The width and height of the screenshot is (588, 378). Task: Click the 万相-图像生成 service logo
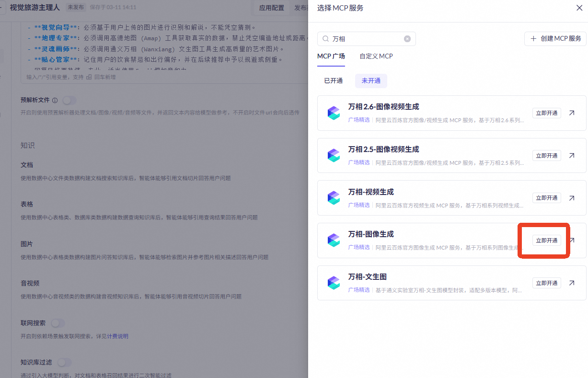[x=334, y=241]
